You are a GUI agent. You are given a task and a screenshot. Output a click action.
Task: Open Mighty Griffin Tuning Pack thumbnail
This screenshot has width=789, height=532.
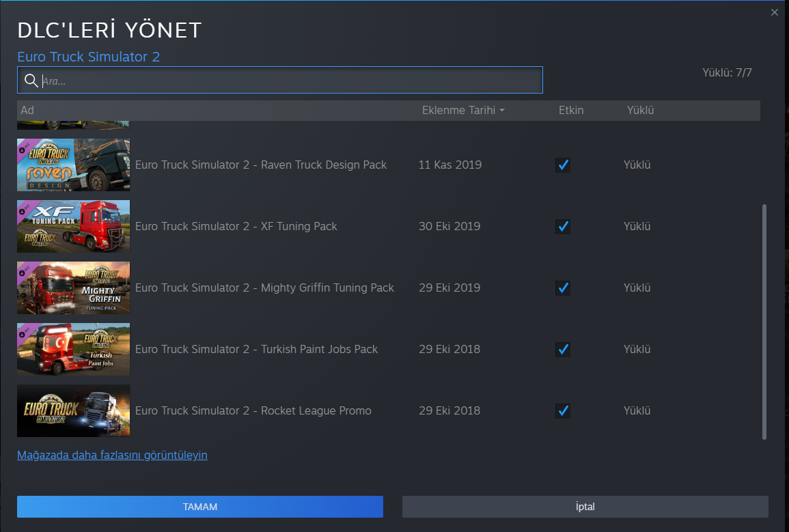point(74,288)
